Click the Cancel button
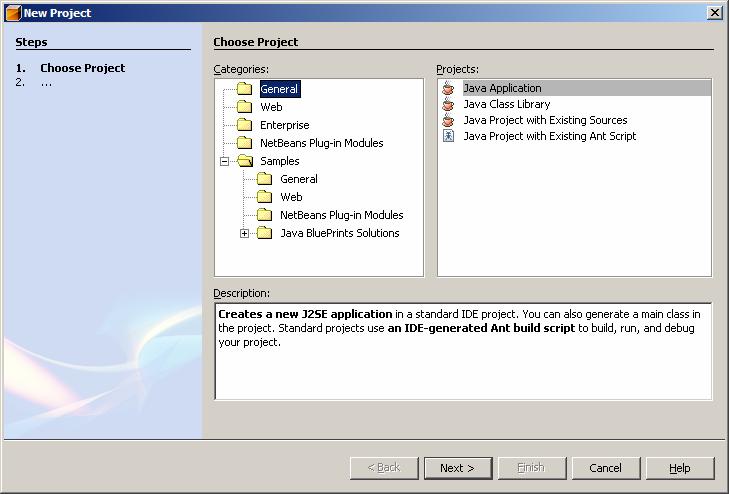The image size is (729, 494). pos(606,468)
